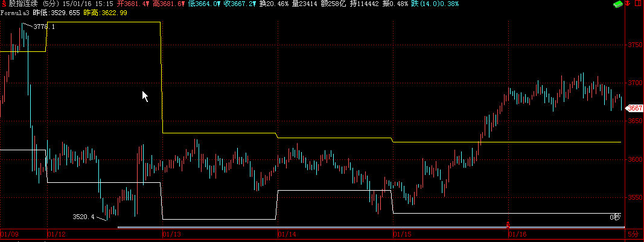Click the 01/12 date label on the axis
644x242 pixels.
(x=56, y=234)
